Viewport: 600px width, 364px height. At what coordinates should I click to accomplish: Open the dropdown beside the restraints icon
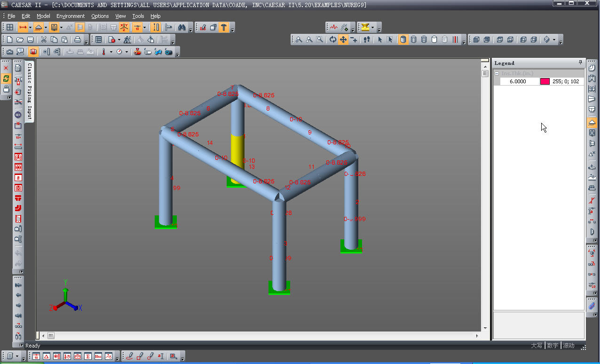click(46, 27)
